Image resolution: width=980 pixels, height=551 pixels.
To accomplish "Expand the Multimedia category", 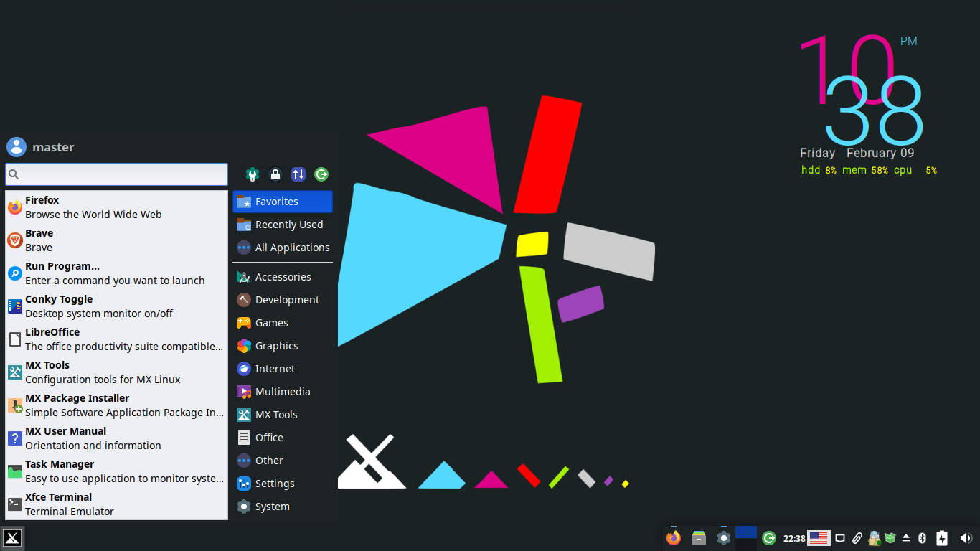I will coord(283,392).
